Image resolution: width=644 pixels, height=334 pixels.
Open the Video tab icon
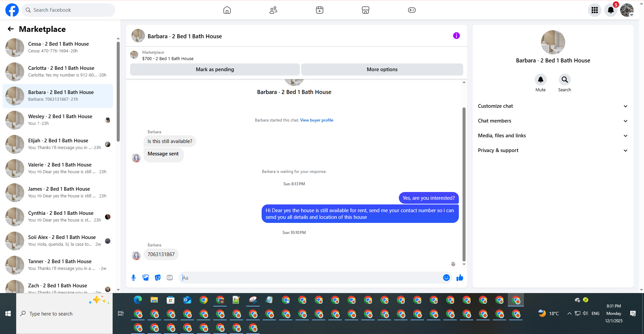click(x=320, y=10)
